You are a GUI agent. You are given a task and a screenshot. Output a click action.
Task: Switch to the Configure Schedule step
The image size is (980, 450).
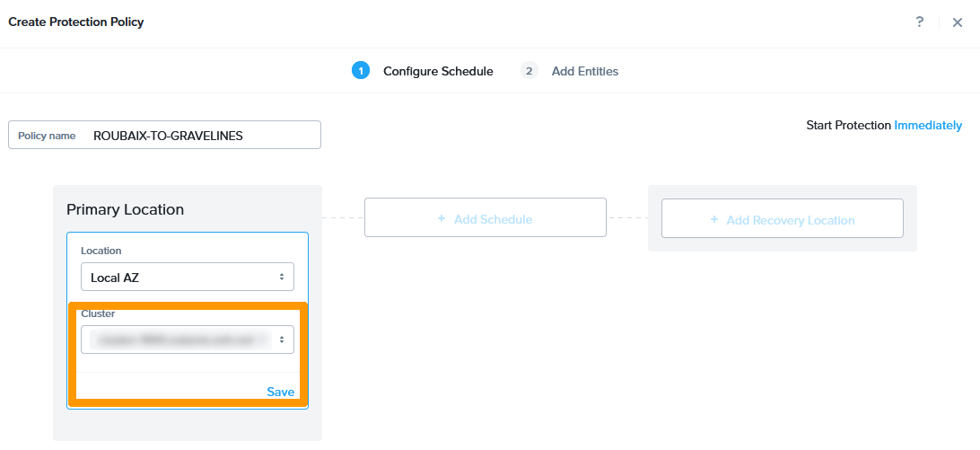(x=438, y=71)
